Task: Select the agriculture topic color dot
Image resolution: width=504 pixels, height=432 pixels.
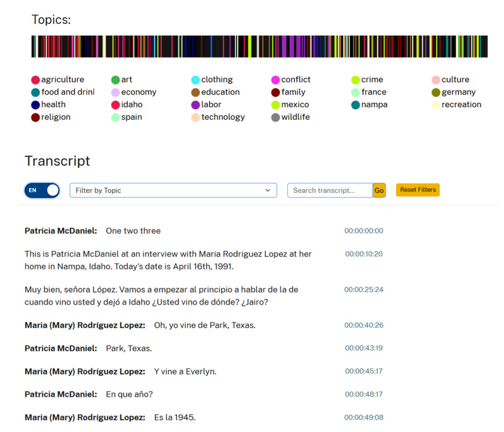Action: 36,80
